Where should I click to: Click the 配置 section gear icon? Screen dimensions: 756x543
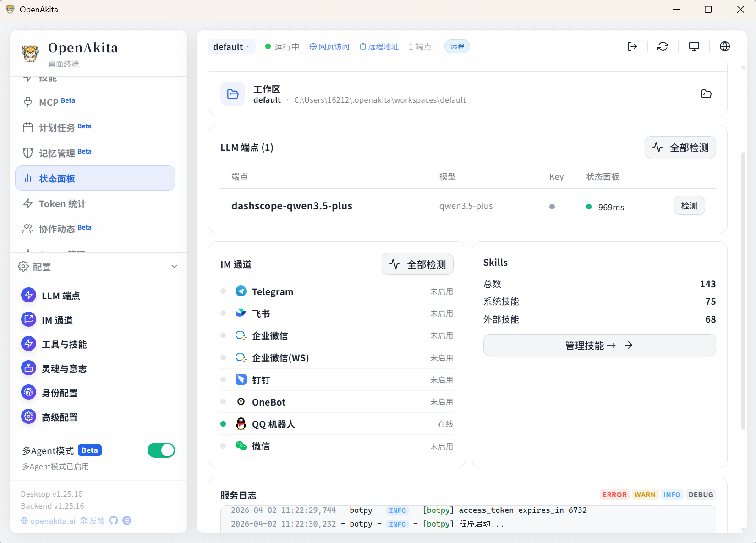tap(23, 266)
